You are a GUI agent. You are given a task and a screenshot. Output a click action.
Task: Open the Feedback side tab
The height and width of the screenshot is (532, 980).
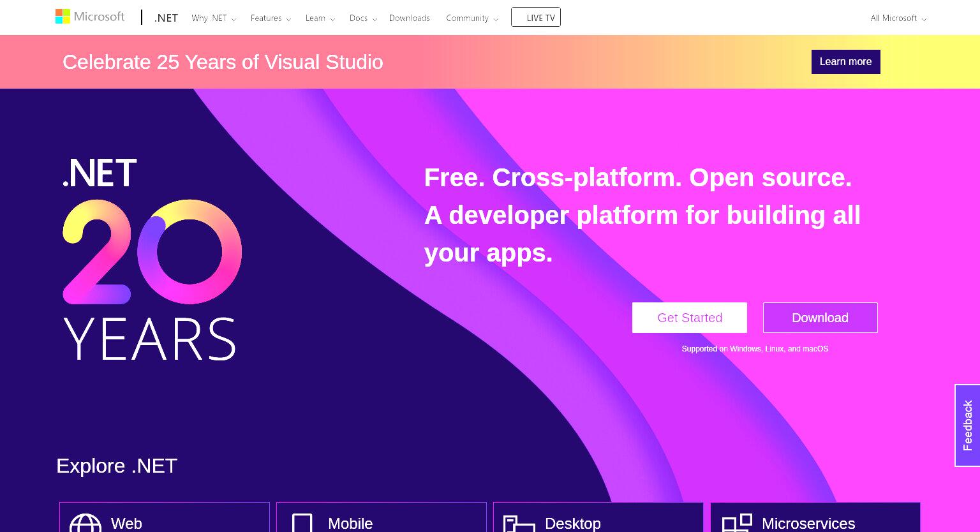pos(967,425)
